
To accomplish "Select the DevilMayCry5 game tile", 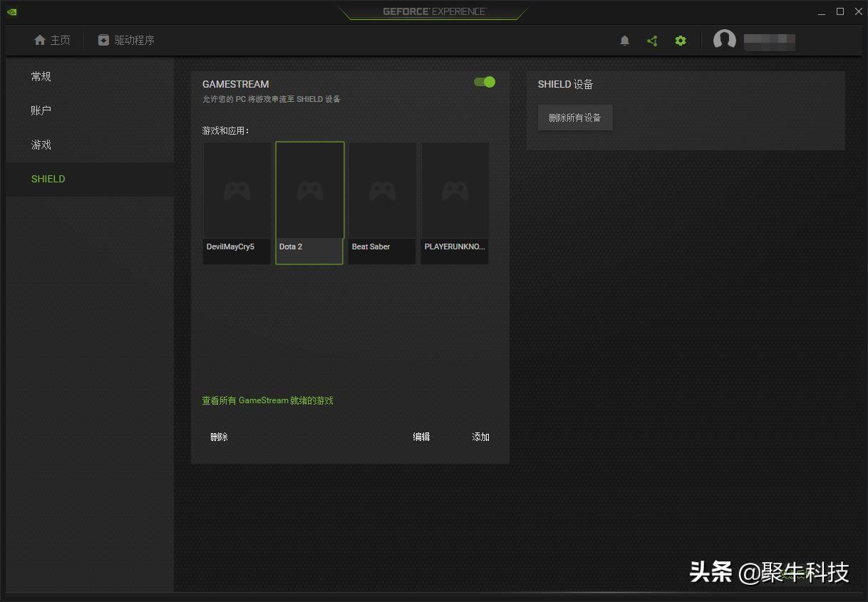I will [237, 203].
